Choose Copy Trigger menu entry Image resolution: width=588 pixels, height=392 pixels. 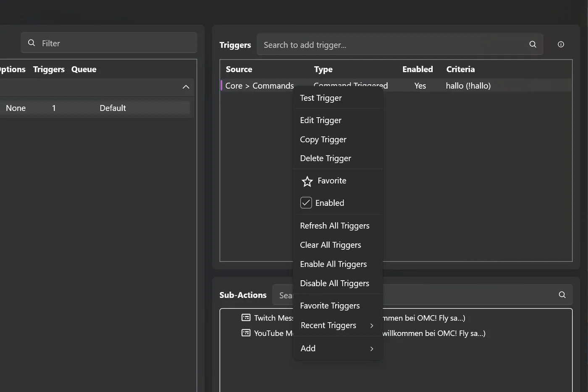(x=338, y=139)
